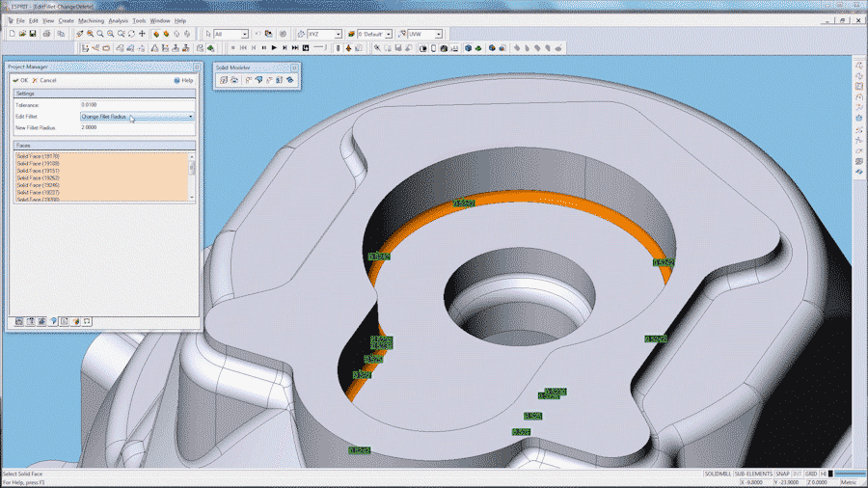Click the first Solid Modeler toolbar icon
The width and height of the screenshot is (868, 488).
(x=224, y=80)
